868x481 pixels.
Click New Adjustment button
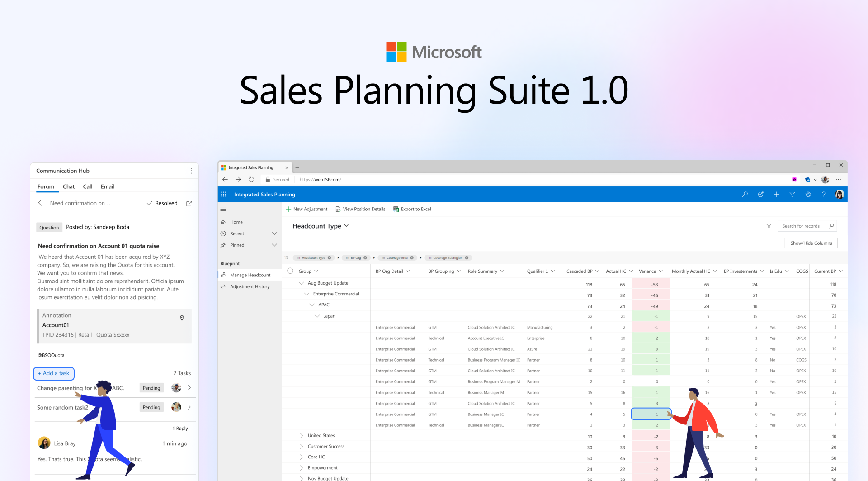coord(307,209)
